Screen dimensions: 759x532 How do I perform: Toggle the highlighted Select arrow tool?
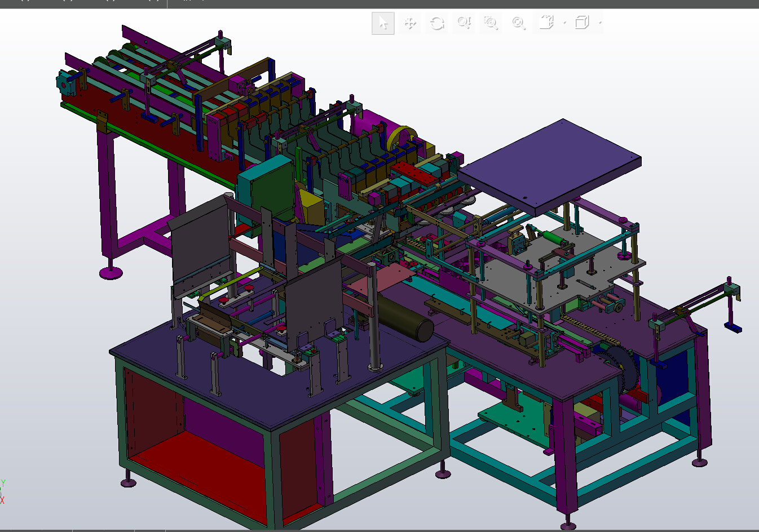[x=383, y=23]
